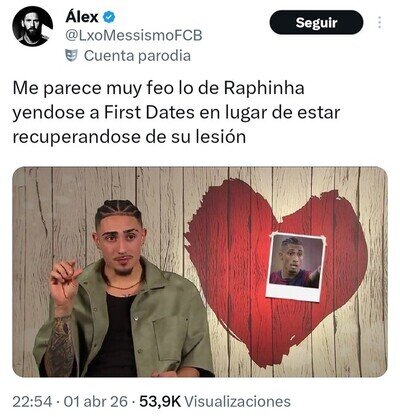Open the 53,9K views count
The image size is (400, 417).
point(160,401)
